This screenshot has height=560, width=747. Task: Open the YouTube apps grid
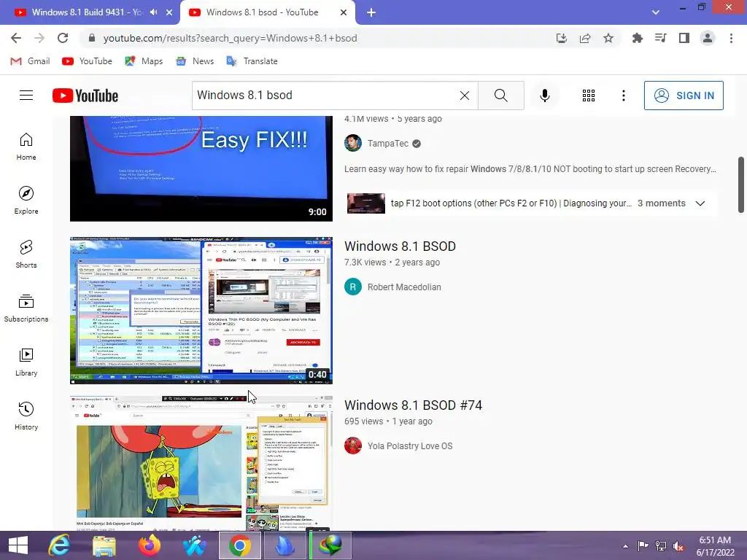(x=589, y=96)
